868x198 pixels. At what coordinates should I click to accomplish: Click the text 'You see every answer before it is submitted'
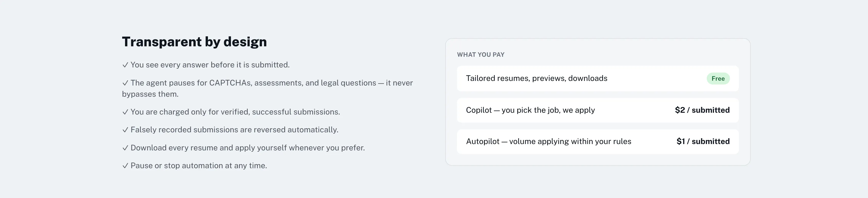click(x=210, y=65)
